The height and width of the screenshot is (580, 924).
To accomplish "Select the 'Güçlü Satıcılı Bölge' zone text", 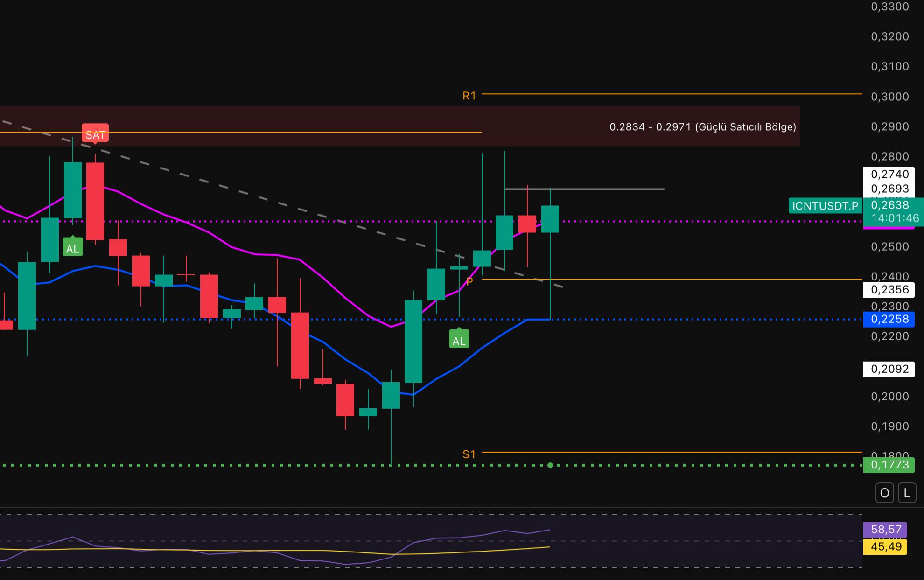I will tap(702, 127).
